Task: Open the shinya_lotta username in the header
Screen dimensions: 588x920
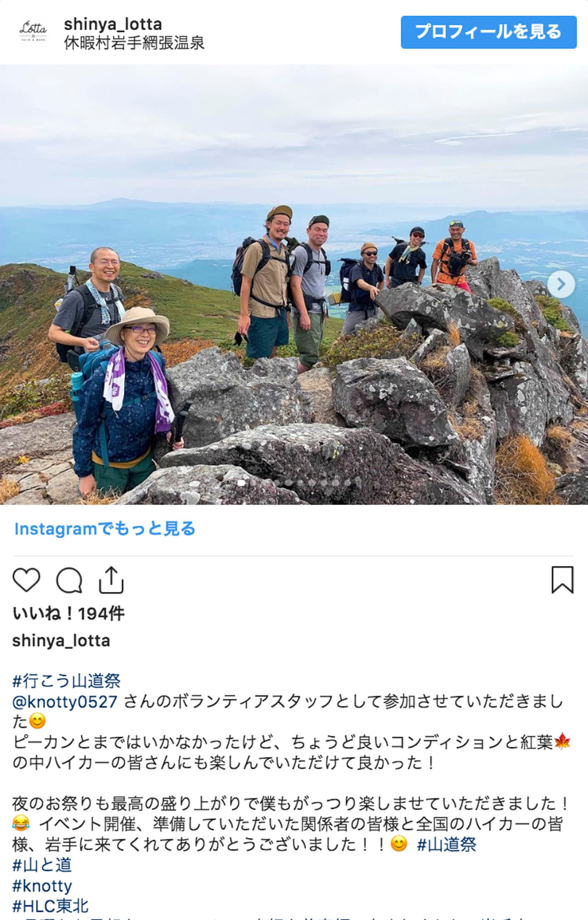Action: [113, 24]
